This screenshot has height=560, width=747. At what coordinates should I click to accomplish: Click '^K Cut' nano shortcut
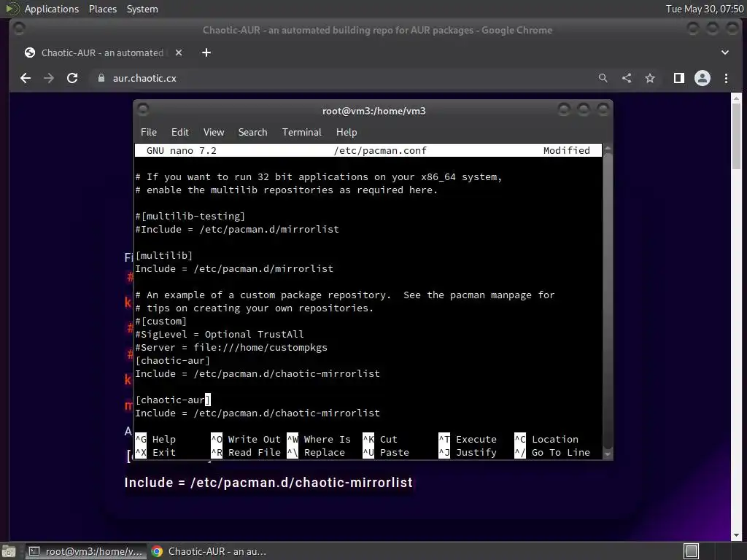[379, 440]
